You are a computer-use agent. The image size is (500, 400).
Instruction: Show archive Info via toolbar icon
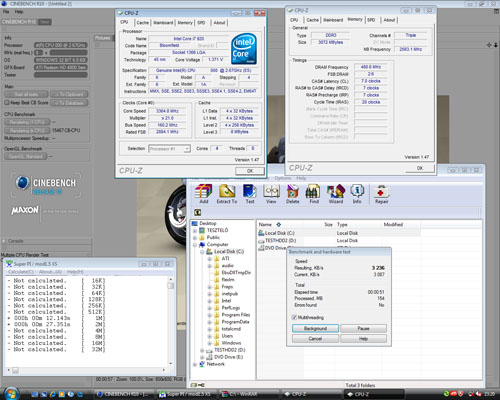tap(357, 194)
